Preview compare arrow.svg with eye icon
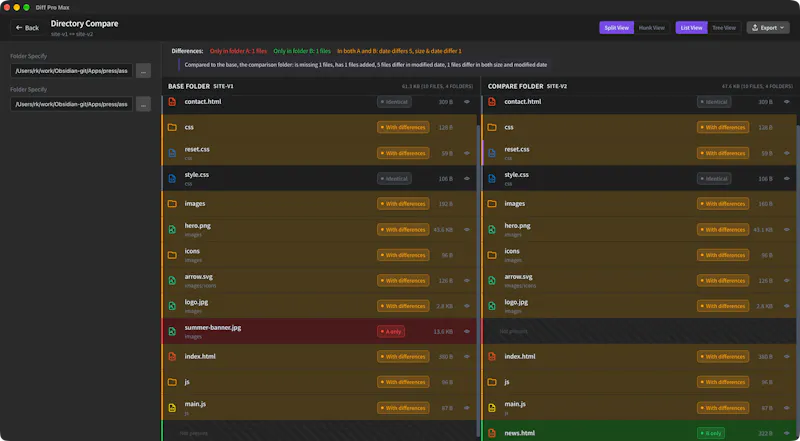 [x=787, y=280]
